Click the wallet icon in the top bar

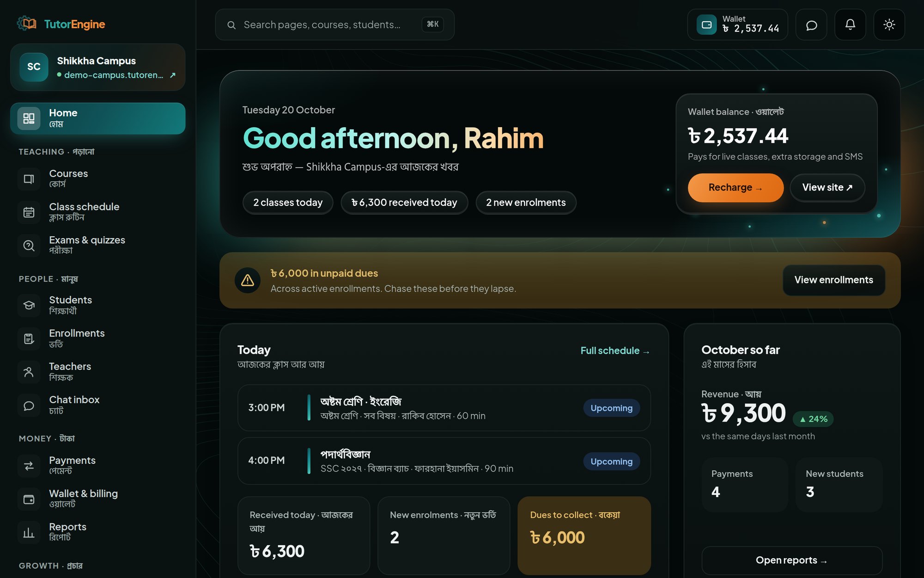706,25
